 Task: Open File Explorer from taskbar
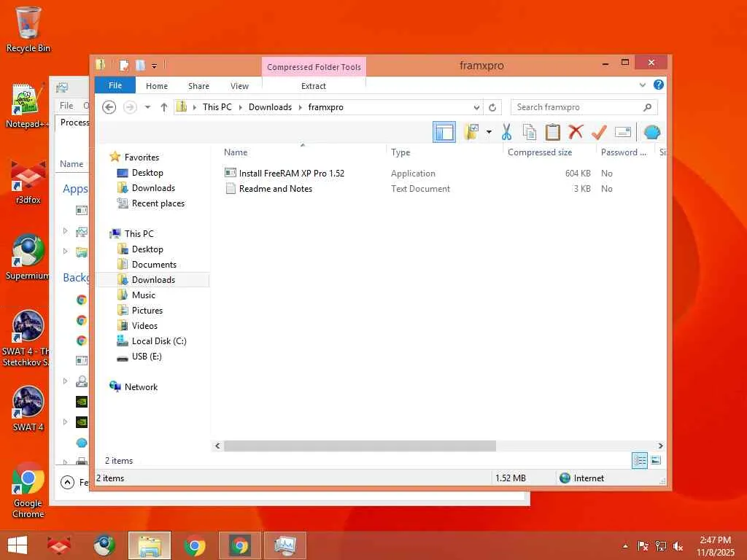pos(149,545)
